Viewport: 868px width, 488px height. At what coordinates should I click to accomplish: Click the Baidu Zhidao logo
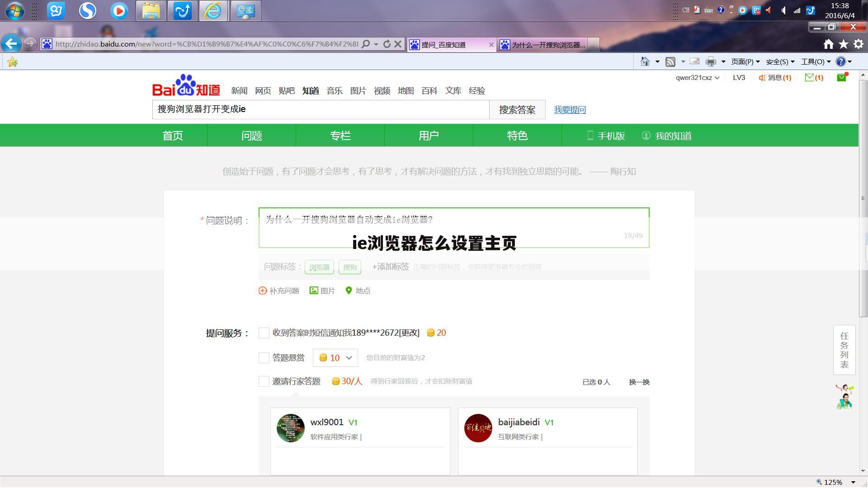185,87
